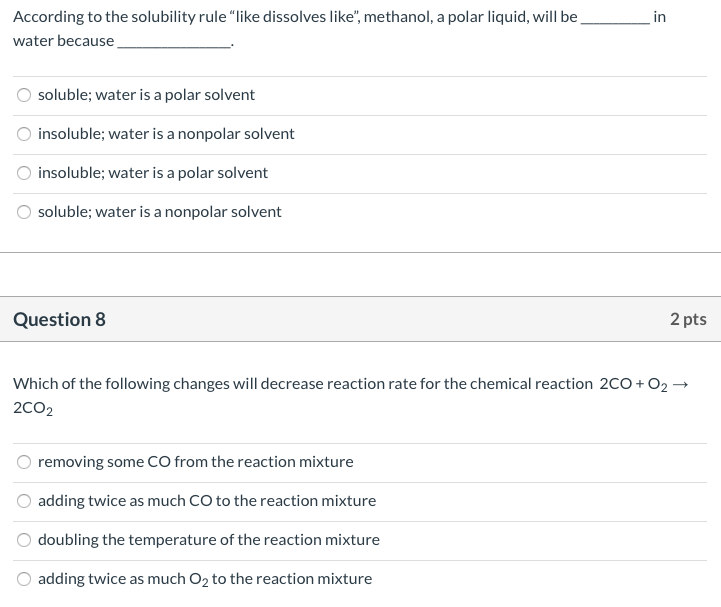Viewport: 721px width, 607px height.
Task: Choose radio button for removing some CO
Action: [x=24, y=462]
